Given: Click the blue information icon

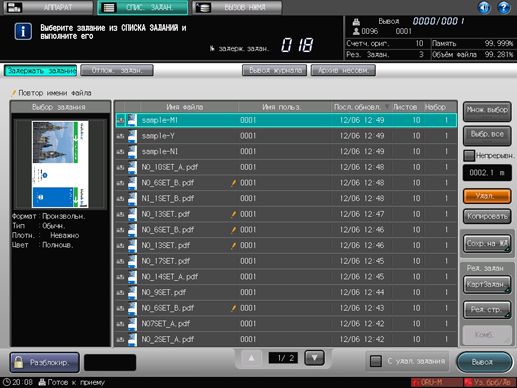Looking at the screenshot, I should (x=23, y=32).
